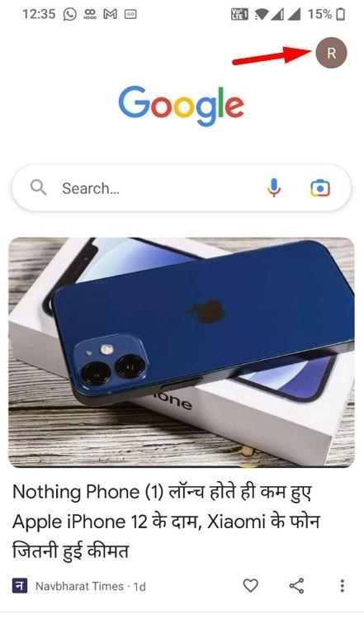
Task: Tap the '1d' article timestamp
Action: point(139,587)
